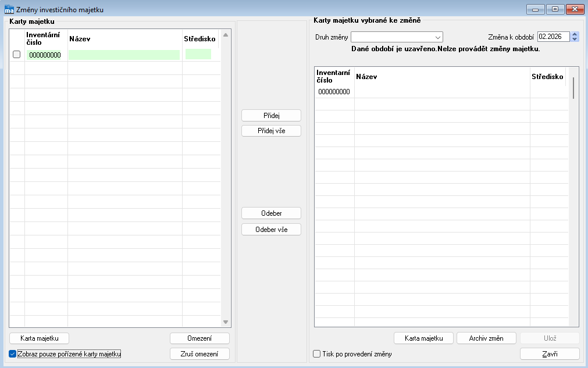Increase the 'Změna k období' value with up arrow
588x368 pixels.
tap(575, 34)
